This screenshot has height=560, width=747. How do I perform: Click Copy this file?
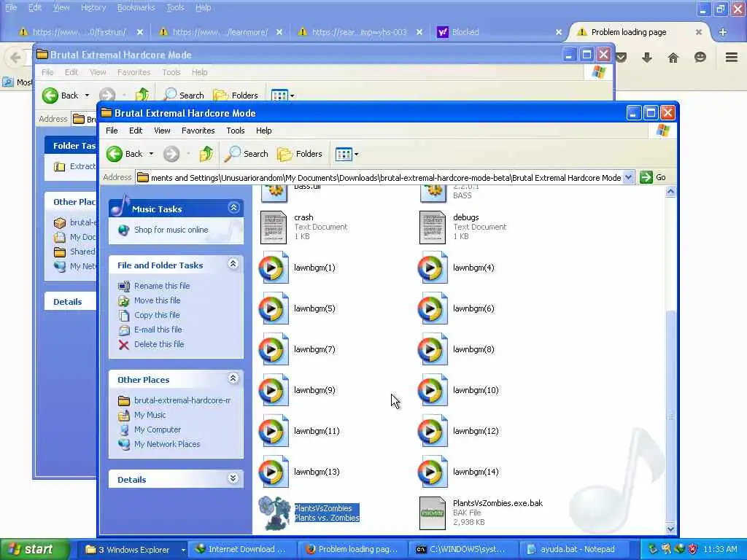157,315
